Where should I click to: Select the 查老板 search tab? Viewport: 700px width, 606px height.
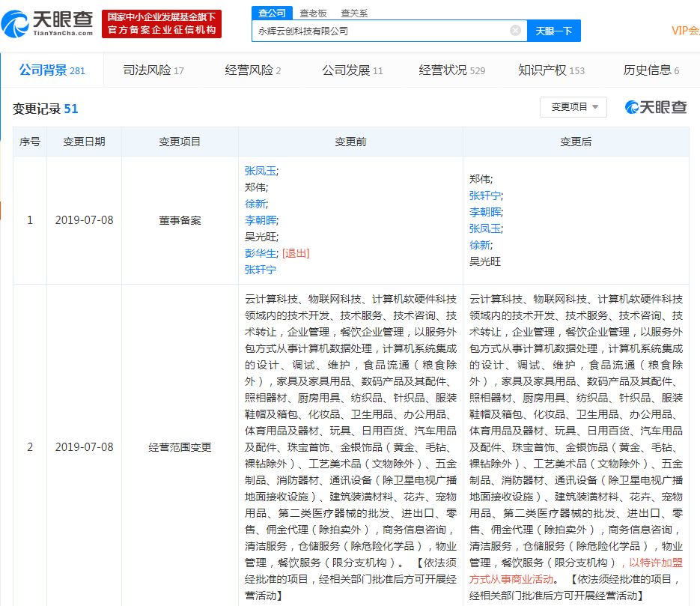313,13
